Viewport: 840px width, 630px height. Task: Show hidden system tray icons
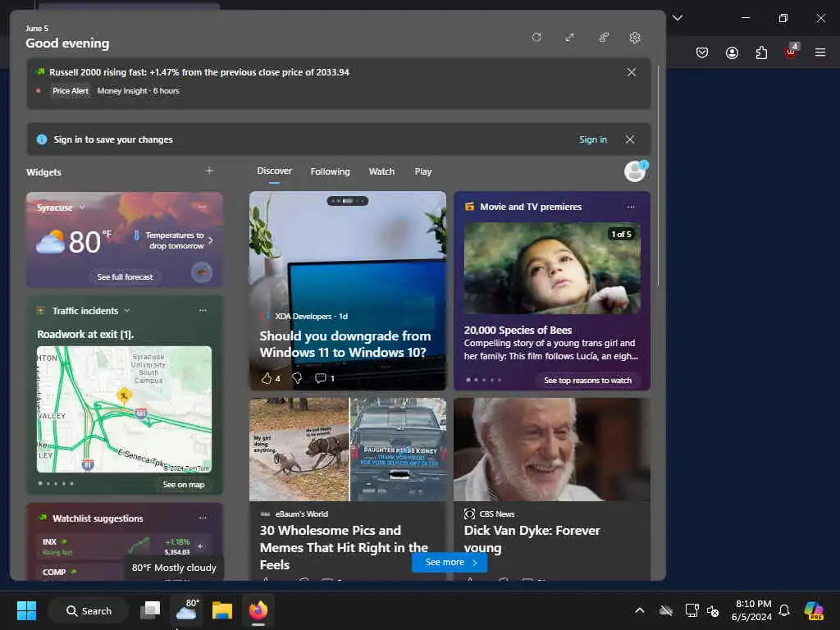pos(640,610)
